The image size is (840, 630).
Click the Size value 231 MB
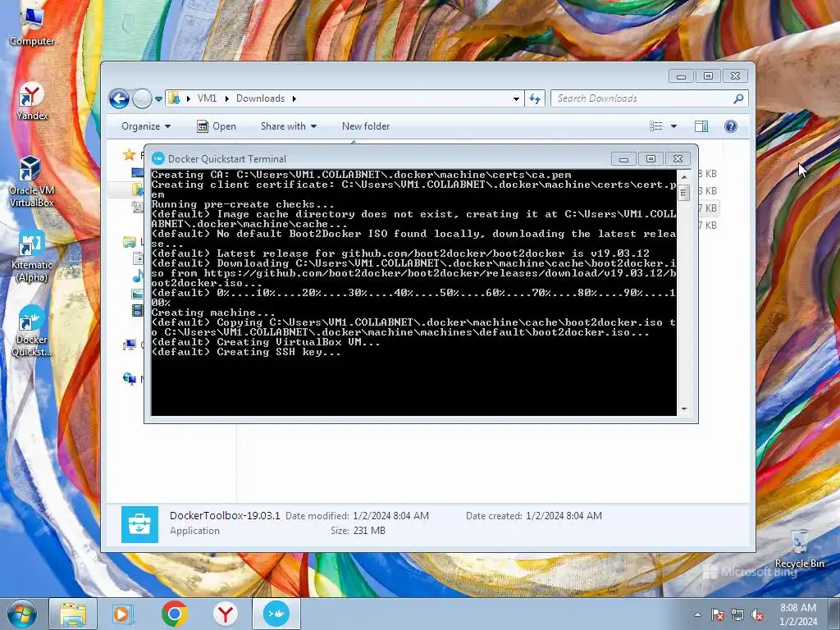point(369,531)
